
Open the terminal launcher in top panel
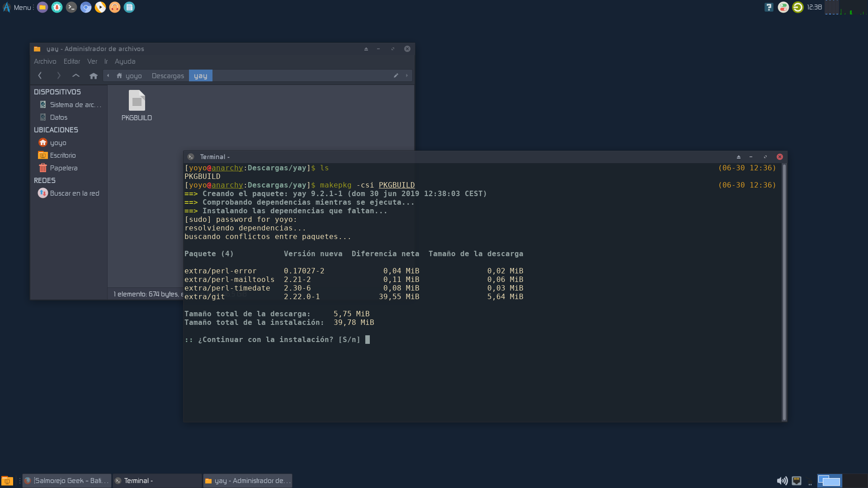click(71, 7)
